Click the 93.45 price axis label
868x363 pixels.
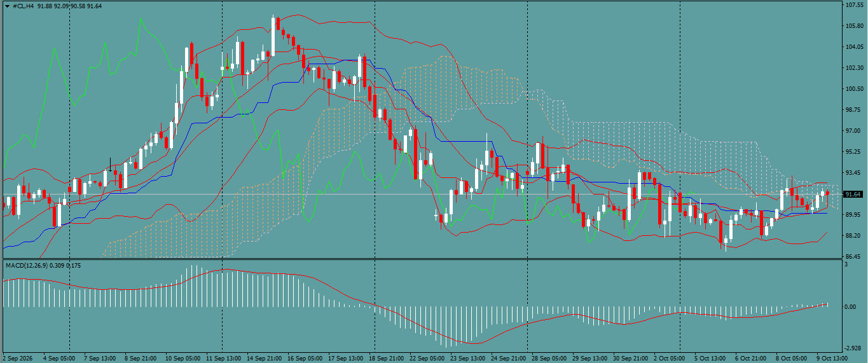[x=853, y=173]
